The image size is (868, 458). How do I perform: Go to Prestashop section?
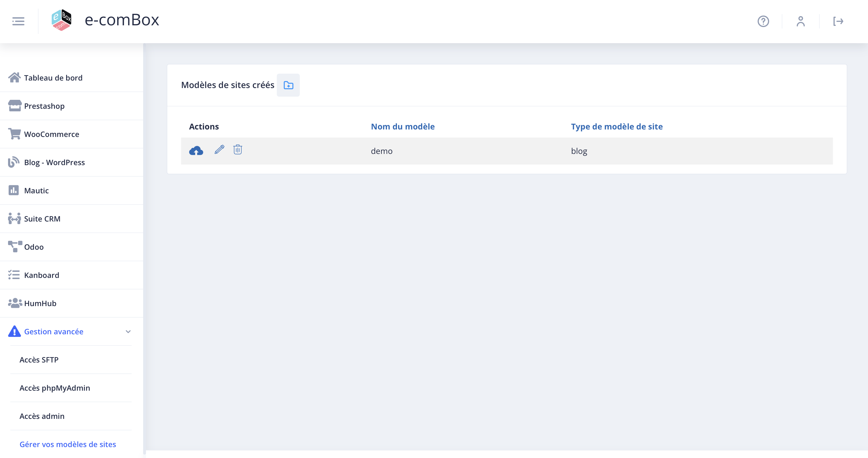tap(44, 106)
